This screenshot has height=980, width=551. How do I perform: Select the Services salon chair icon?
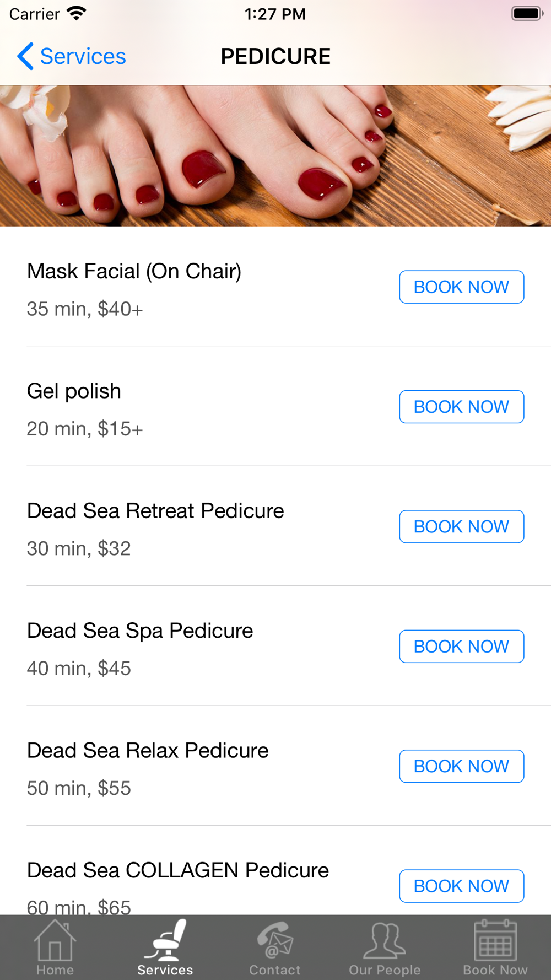(165, 940)
